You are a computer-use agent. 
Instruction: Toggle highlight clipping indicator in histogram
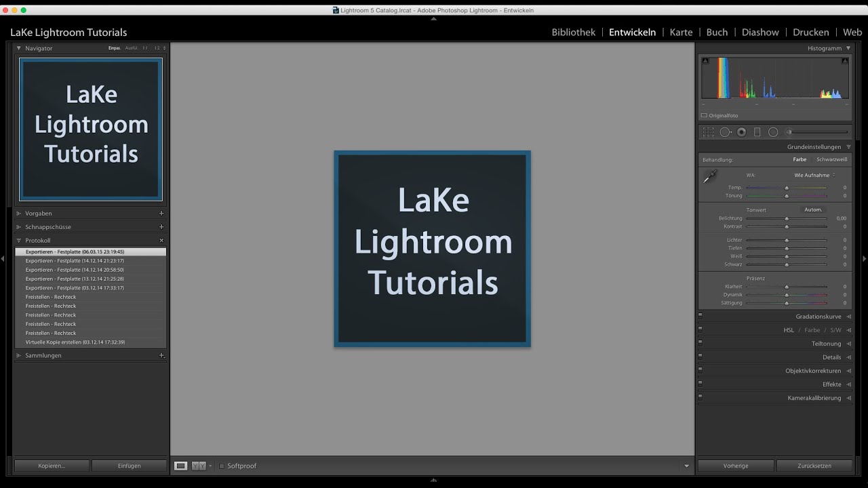point(845,61)
